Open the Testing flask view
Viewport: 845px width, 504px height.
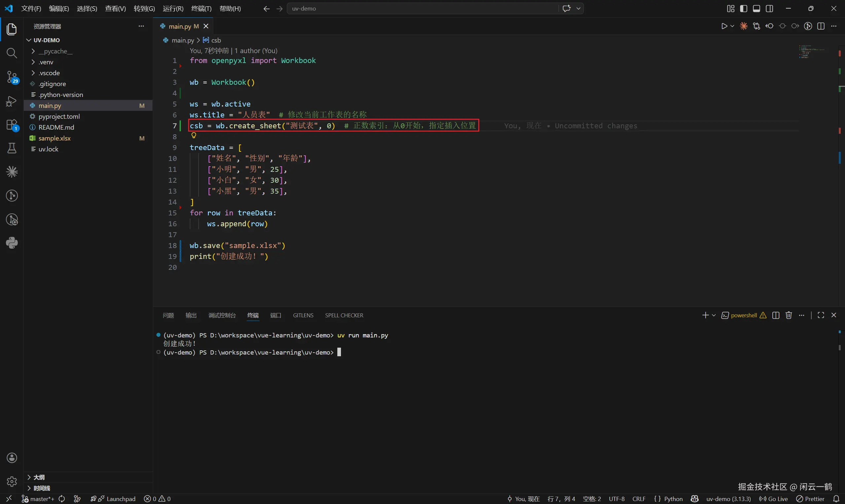coord(12,148)
